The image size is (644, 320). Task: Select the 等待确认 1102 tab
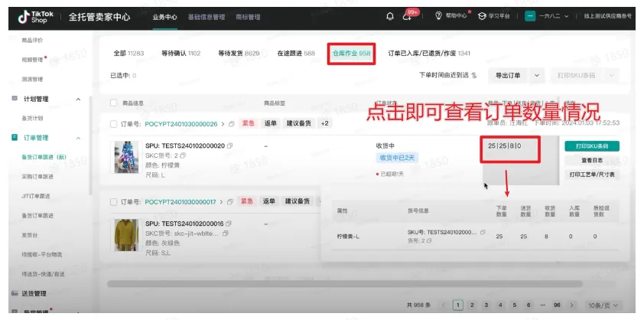point(181,53)
